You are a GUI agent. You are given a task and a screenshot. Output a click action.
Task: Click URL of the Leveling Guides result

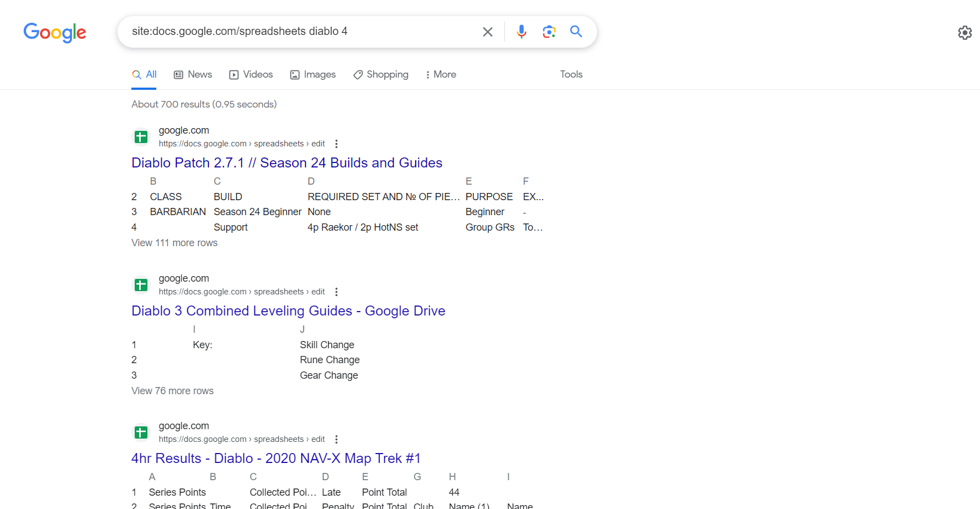pyautogui.click(x=242, y=292)
